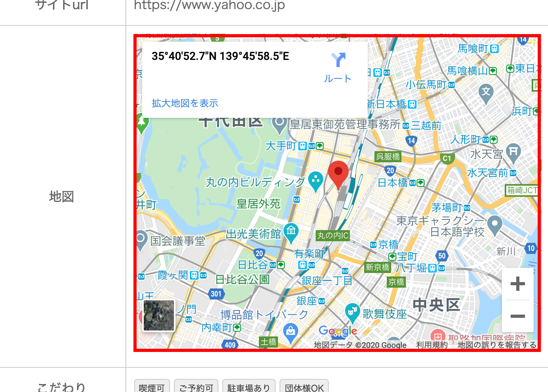The height and width of the screenshot is (392, 548).
Task: Click the route directions arrow icon
Action: coord(338,60)
